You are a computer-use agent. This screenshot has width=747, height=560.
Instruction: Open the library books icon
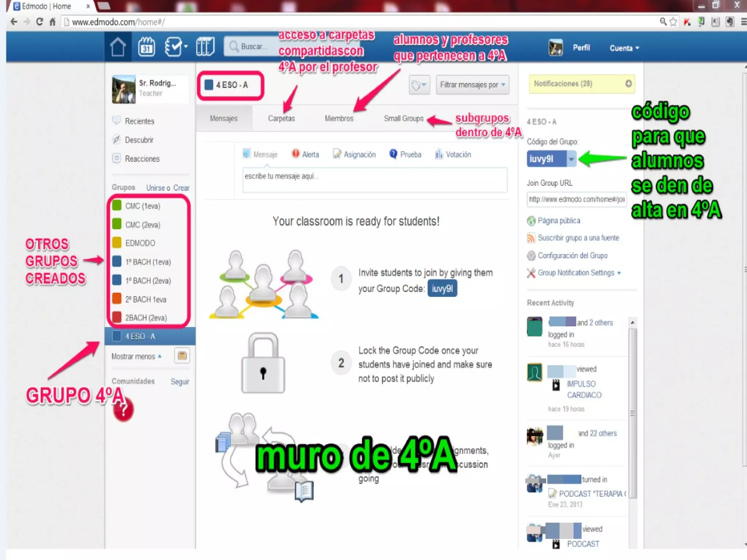(205, 47)
